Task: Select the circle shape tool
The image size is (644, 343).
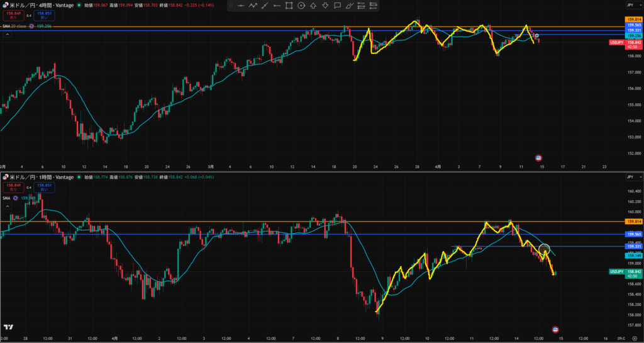Action: click(301, 6)
